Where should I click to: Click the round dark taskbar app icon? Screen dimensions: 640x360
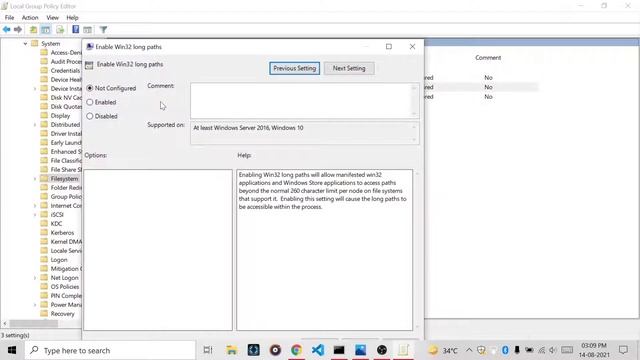click(x=382, y=350)
